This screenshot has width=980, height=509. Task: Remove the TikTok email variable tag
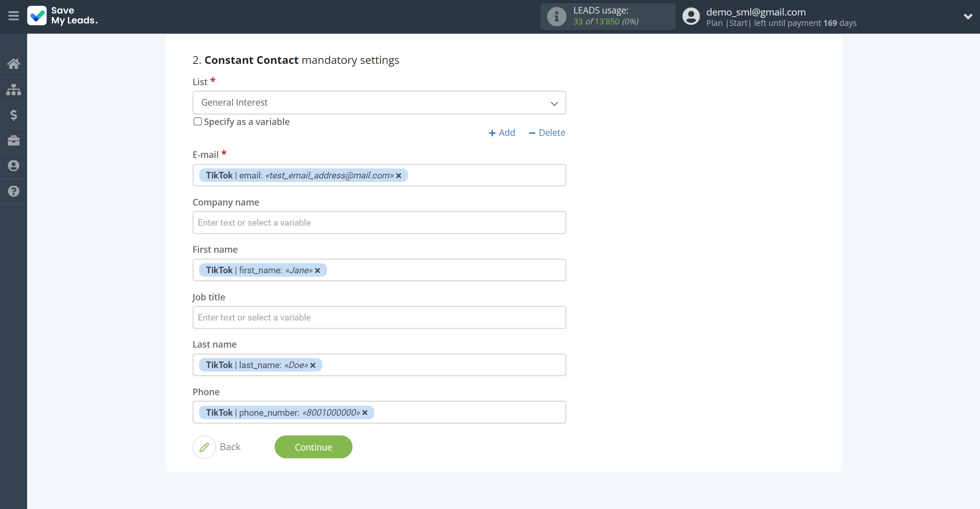pos(399,176)
